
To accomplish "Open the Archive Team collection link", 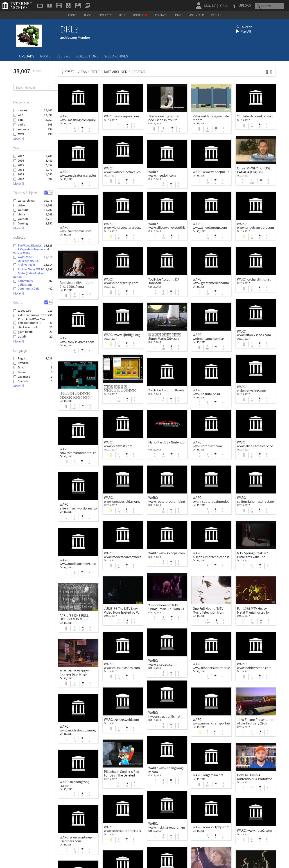I will (26, 265).
